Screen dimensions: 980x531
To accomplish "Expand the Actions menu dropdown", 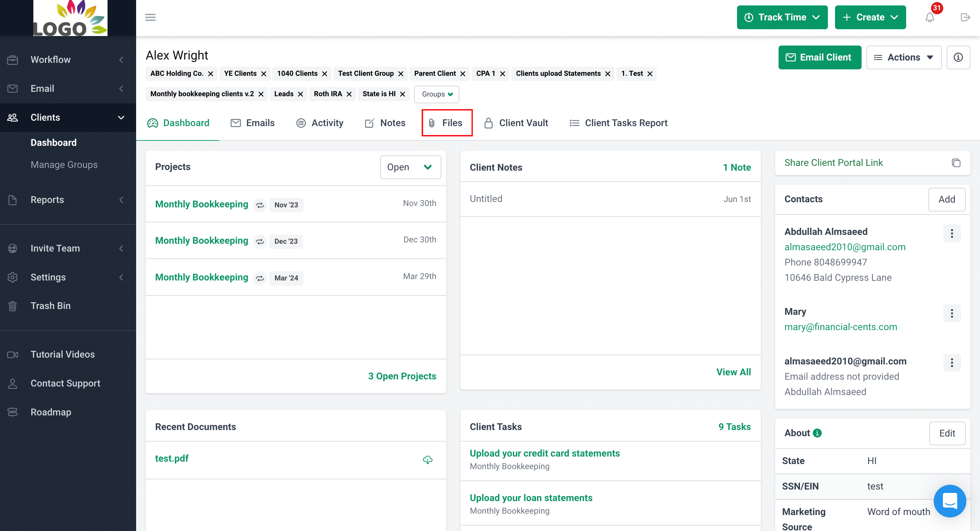I will coord(905,57).
